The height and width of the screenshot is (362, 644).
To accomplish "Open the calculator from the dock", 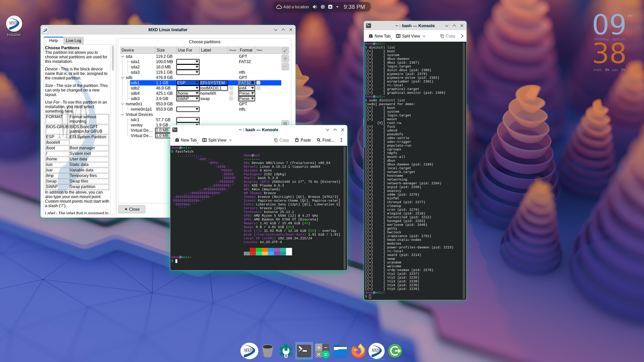I will 322,350.
